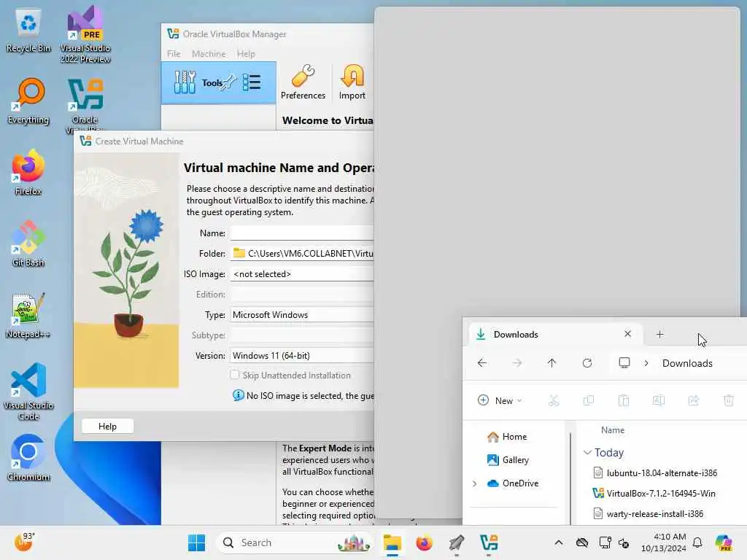
Task: Launch Visual Studio Code desktop icon
Action: click(28, 392)
